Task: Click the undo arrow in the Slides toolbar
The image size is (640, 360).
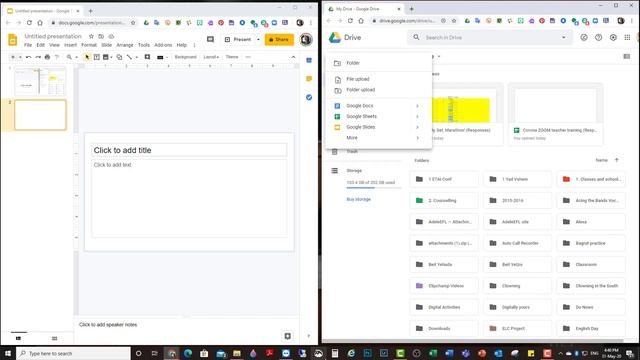Action: 28,57
